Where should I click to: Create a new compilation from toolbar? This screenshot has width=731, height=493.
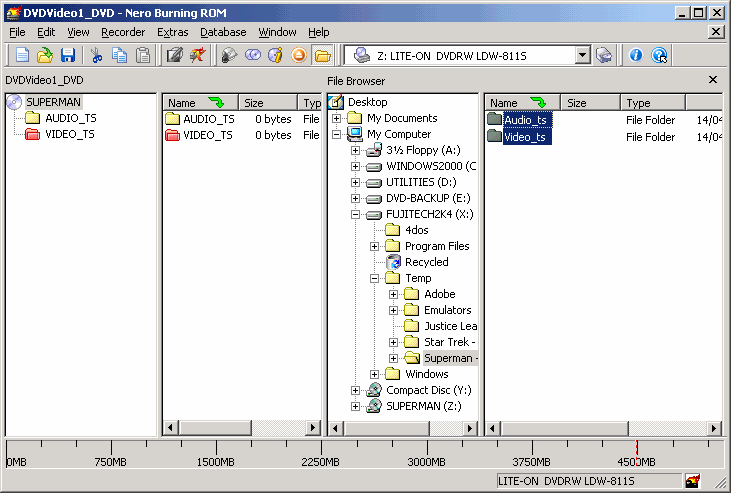[x=22, y=55]
